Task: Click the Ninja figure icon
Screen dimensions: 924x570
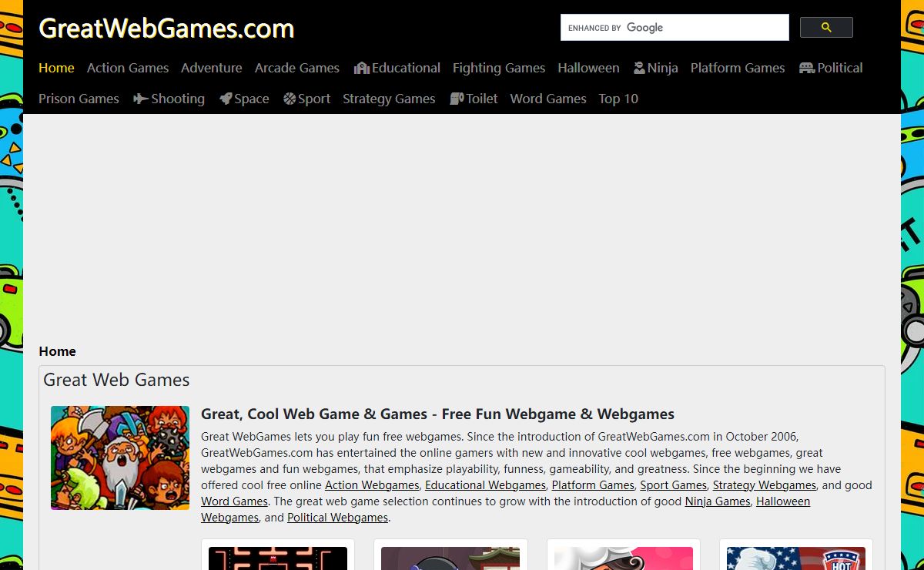Action: (639, 68)
